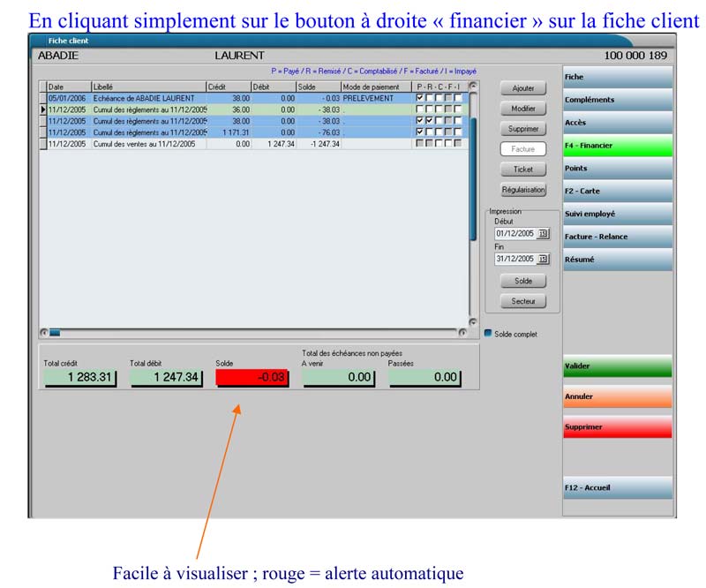Viewport: 706px width, 588px height.
Task: Toggle Remisé checkbox on 38.00 Cumul des règlements row
Action: pyautogui.click(x=429, y=121)
